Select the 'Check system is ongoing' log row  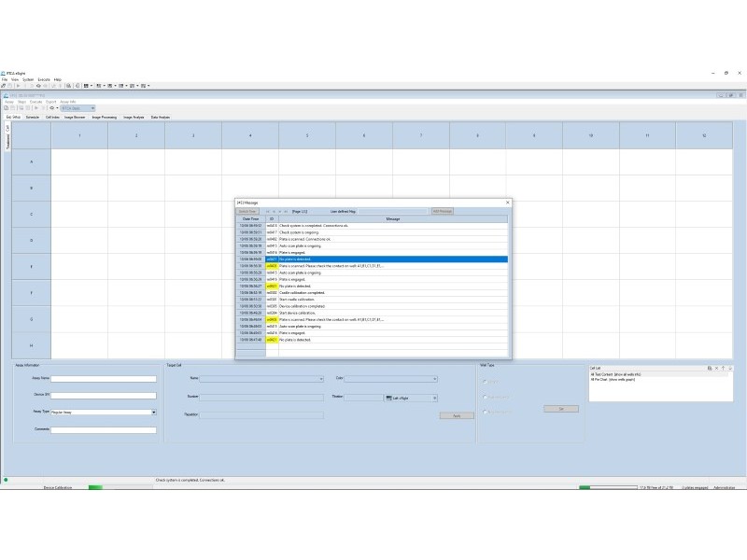[372, 232]
